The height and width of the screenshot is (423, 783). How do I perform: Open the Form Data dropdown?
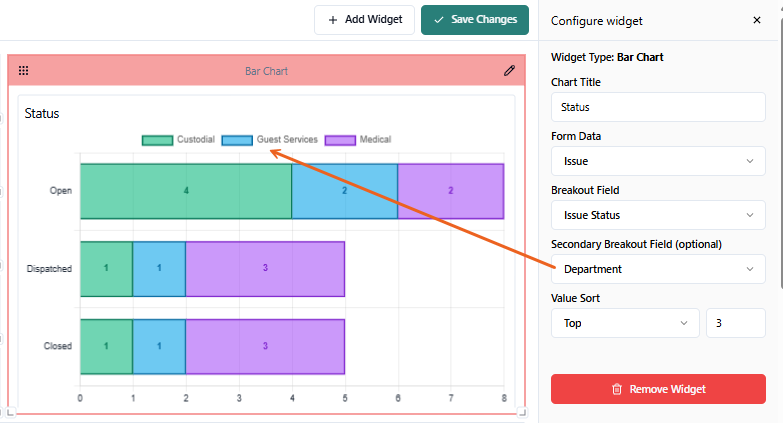click(658, 161)
